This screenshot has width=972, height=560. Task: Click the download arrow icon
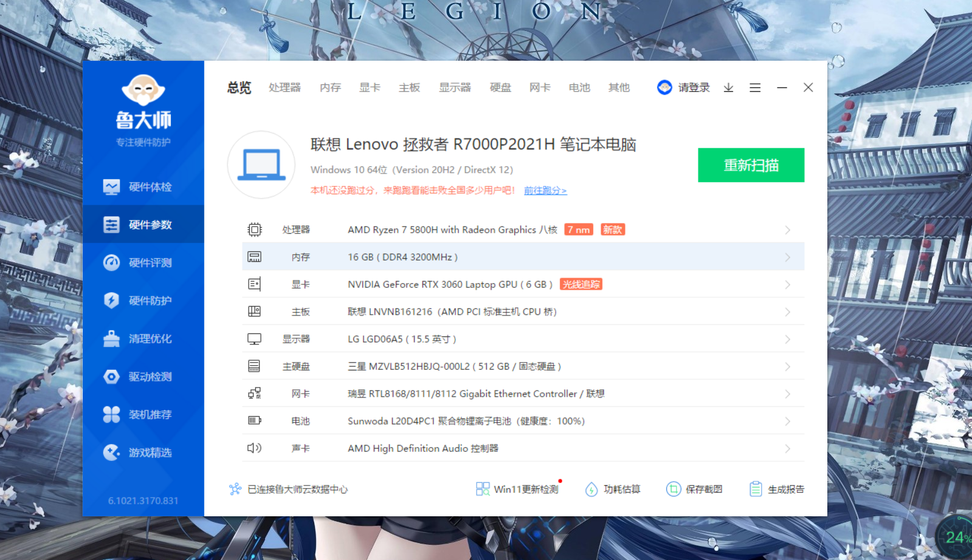point(728,87)
